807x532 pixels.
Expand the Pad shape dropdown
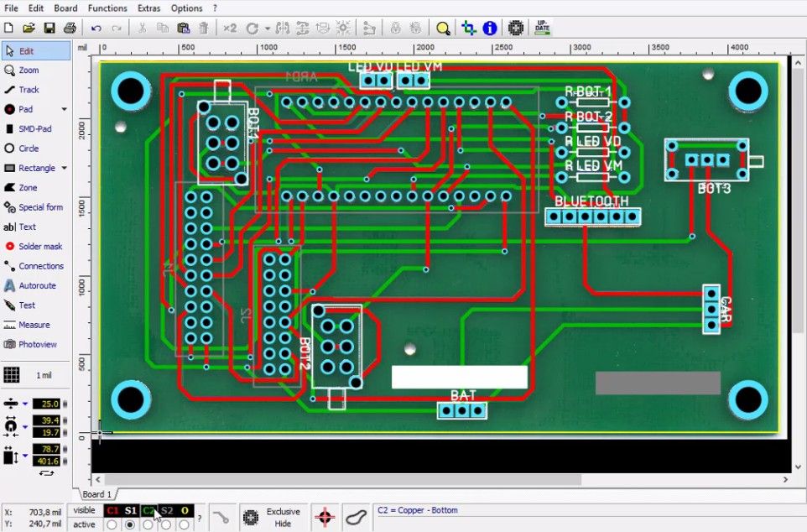65,109
